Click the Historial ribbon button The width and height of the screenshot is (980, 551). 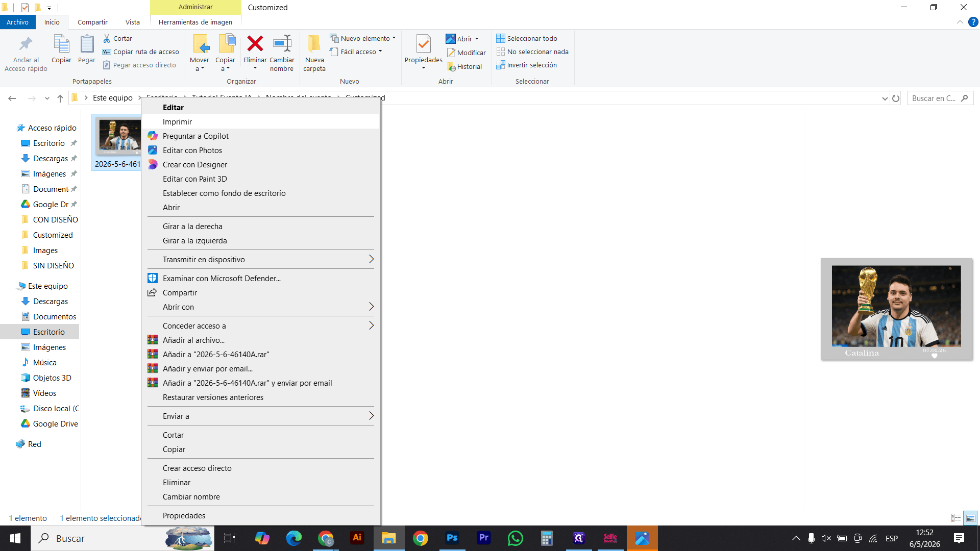464,66
